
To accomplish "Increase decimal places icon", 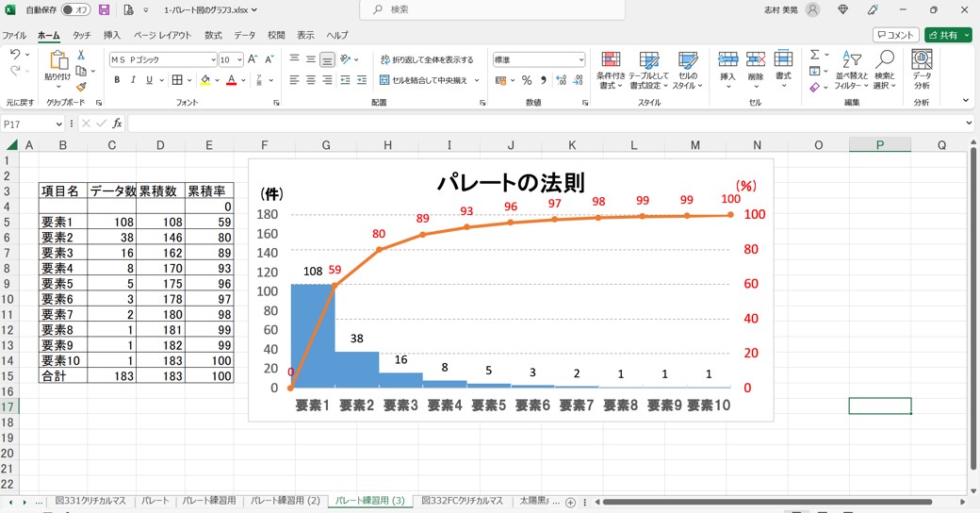I will pos(562,80).
